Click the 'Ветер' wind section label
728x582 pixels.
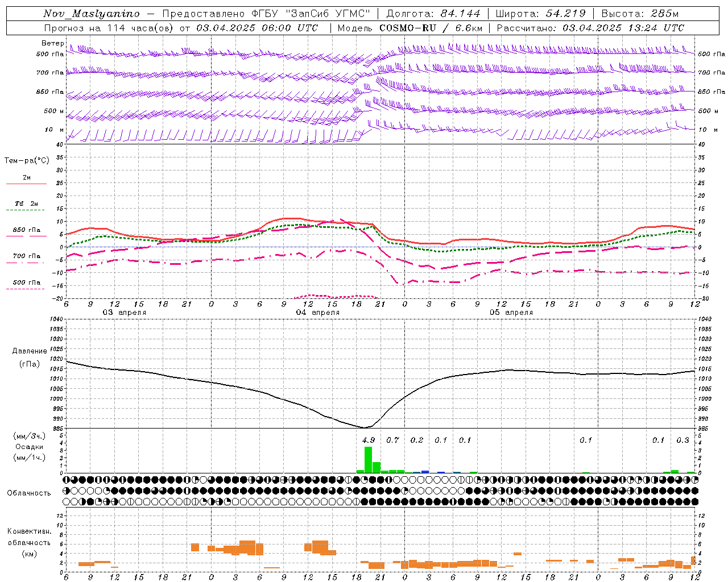point(53,43)
